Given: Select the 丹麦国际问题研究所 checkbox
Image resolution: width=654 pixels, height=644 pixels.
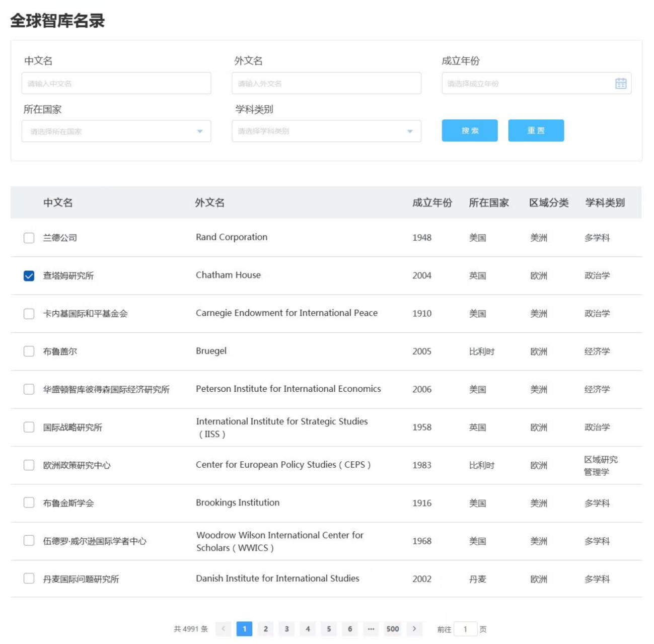Looking at the screenshot, I should pos(29,578).
